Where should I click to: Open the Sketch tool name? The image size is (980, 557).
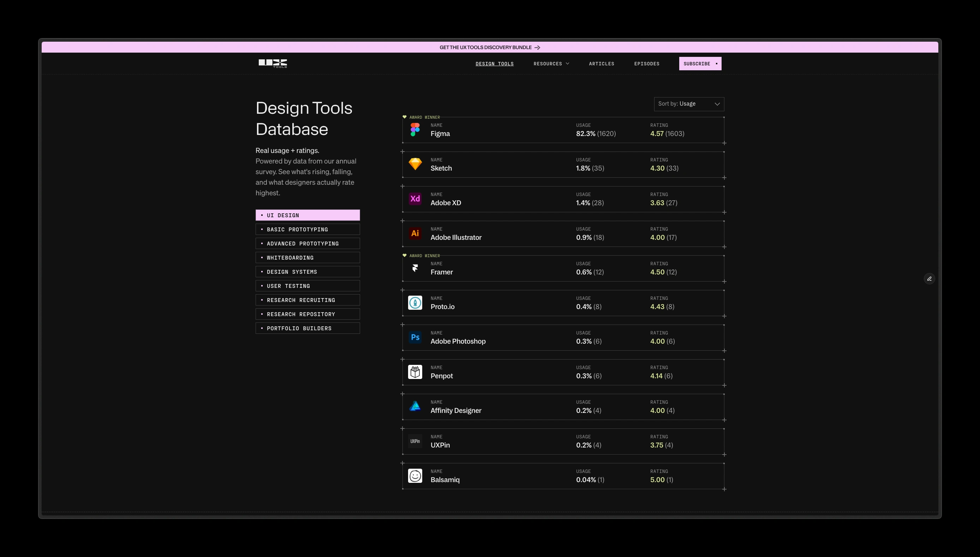[441, 168]
